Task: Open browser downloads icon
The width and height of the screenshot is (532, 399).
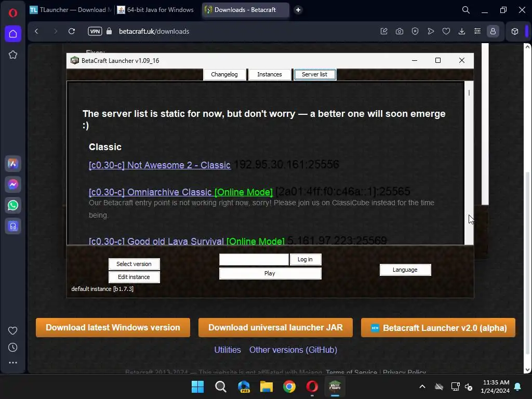Action: (462, 31)
